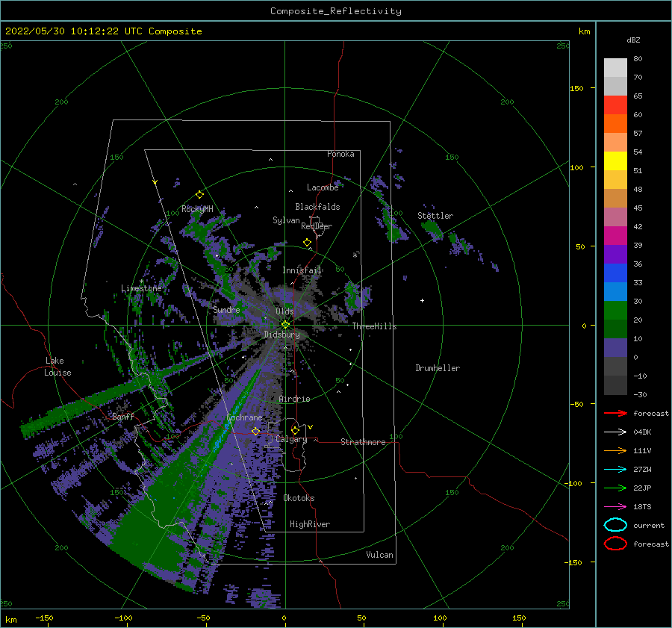The image size is (672, 628).
Task: Click the Limestone label
Action: 141,288
